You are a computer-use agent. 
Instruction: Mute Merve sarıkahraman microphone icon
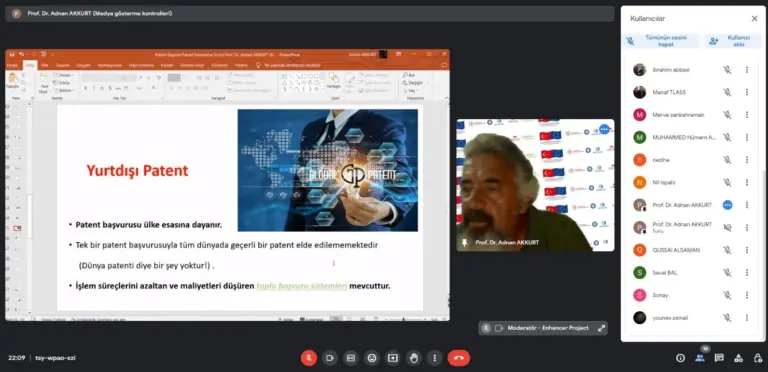tap(727, 115)
